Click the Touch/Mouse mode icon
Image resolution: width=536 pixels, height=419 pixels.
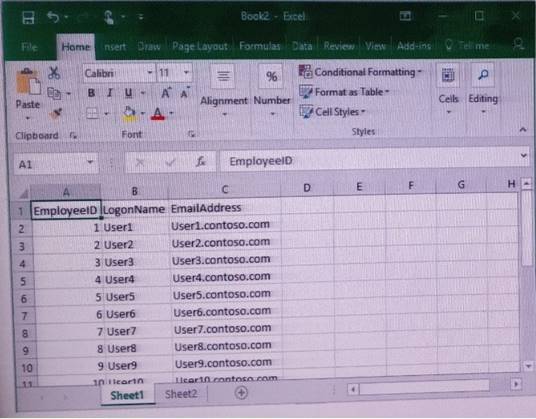[109, 17]
